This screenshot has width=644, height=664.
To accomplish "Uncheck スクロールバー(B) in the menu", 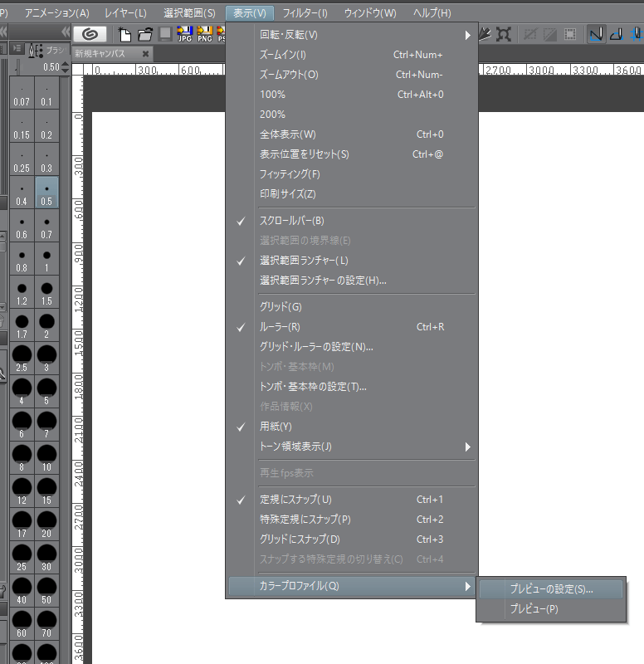I will (291, 221).
